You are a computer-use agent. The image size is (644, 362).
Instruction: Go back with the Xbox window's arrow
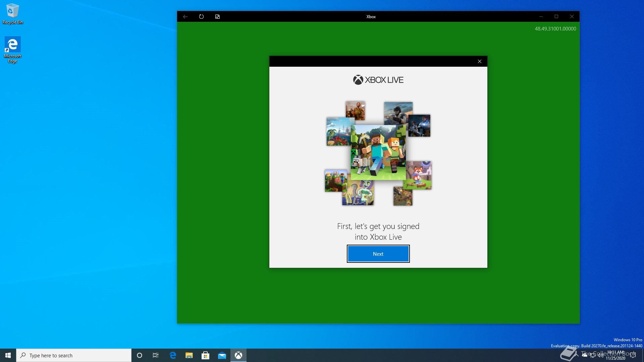[185, 16]
